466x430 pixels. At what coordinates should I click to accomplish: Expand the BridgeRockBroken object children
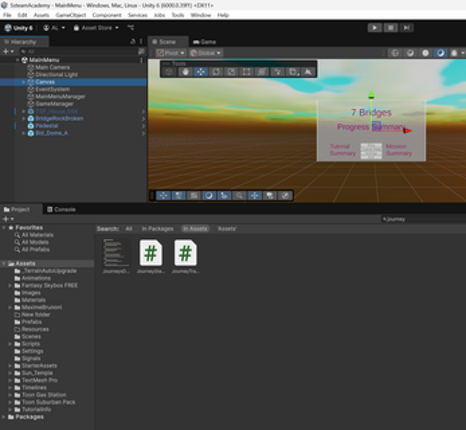click(x=23, y=119)
